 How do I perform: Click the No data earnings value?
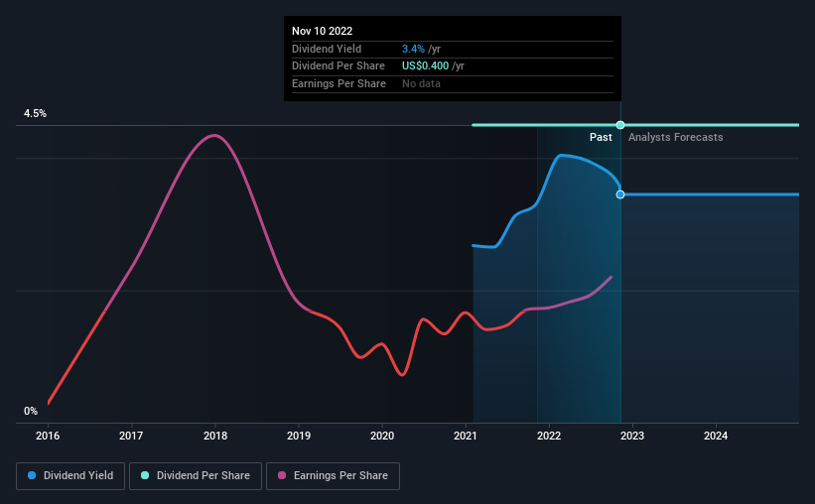coord(421,83)
